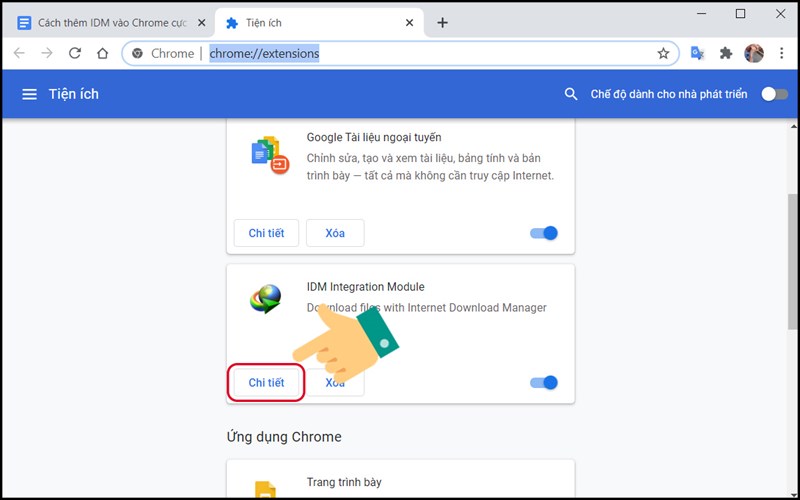Image resolution: width=800 pixels, height=500 pixels.
Task: Minimize the Chrome window
Action: click(702, 14)
